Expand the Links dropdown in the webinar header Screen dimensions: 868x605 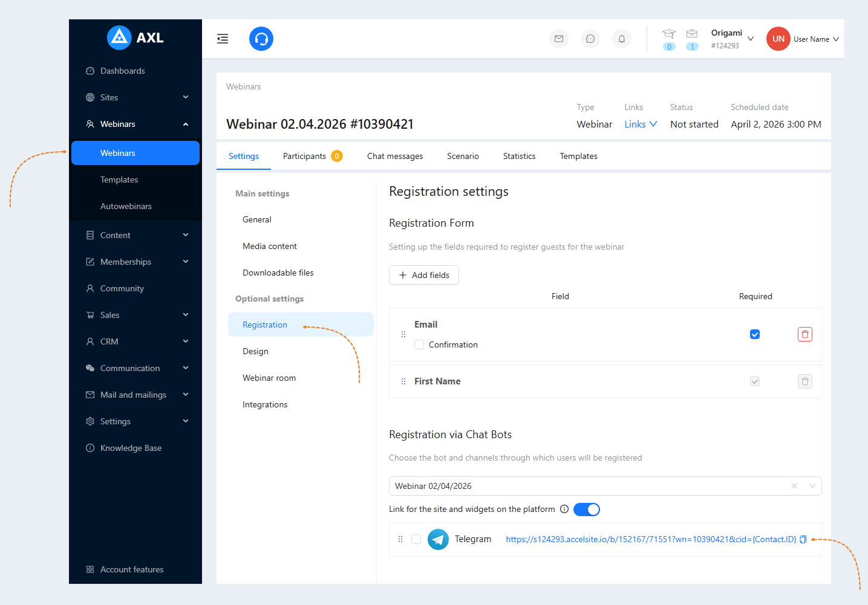pyautogui.click(x=641, y=124)
